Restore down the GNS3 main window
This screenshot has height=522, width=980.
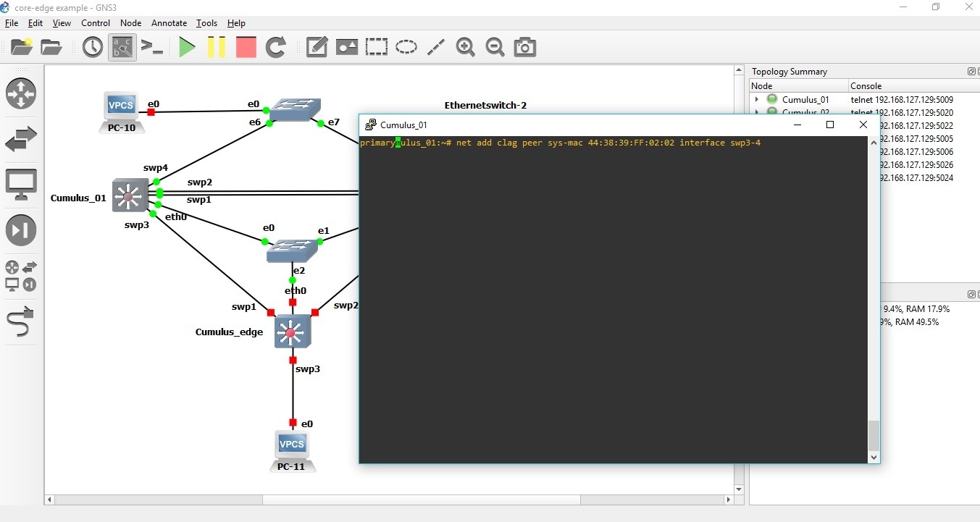(x=936, y=7)
